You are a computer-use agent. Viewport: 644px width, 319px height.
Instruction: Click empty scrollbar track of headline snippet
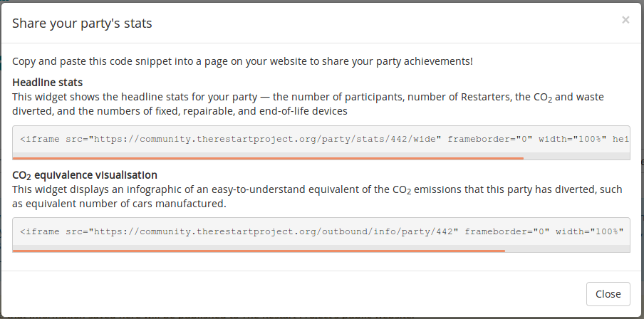point(577,158)
